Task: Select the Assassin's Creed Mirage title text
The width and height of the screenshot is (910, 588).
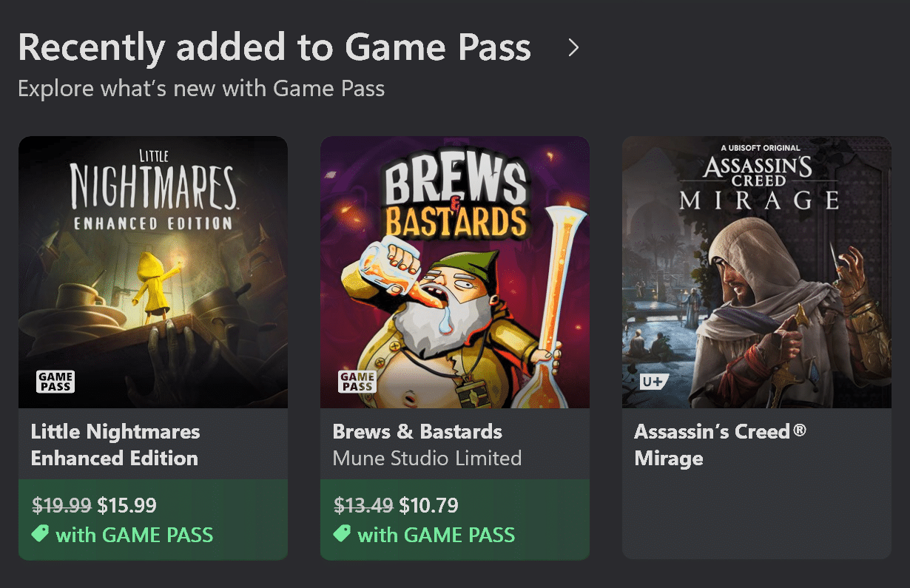Action: pyautogui.click(x=719, y=445)
